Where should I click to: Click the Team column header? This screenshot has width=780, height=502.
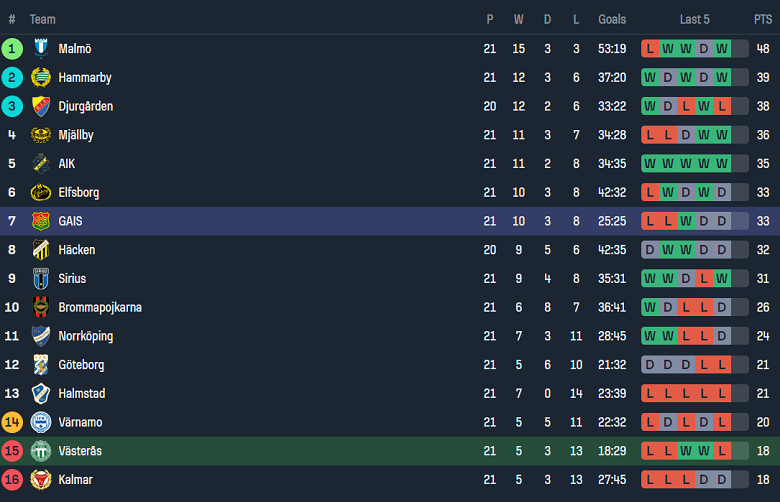pos(43,19)
